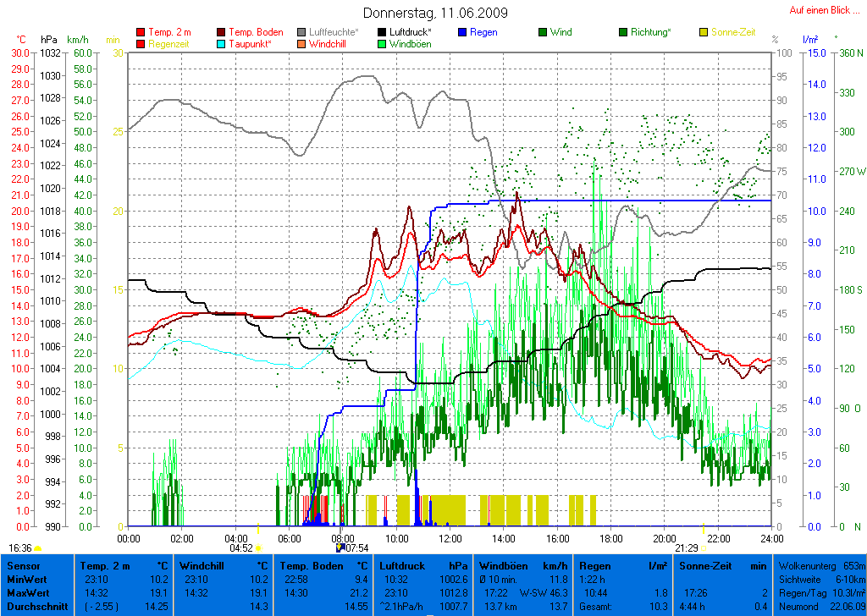
Task: Click the dark red Temp. Boden legend box
Action: point(222,33)
